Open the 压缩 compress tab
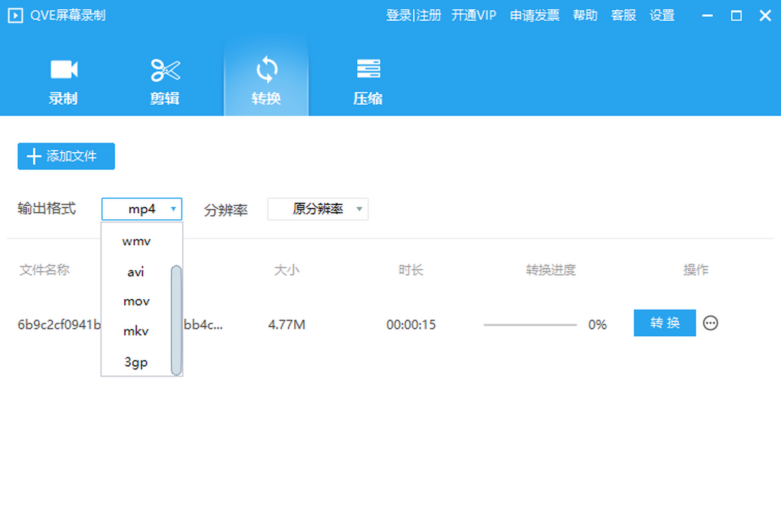781x532 pixels. pyautogui.click(x=368, y=81)
